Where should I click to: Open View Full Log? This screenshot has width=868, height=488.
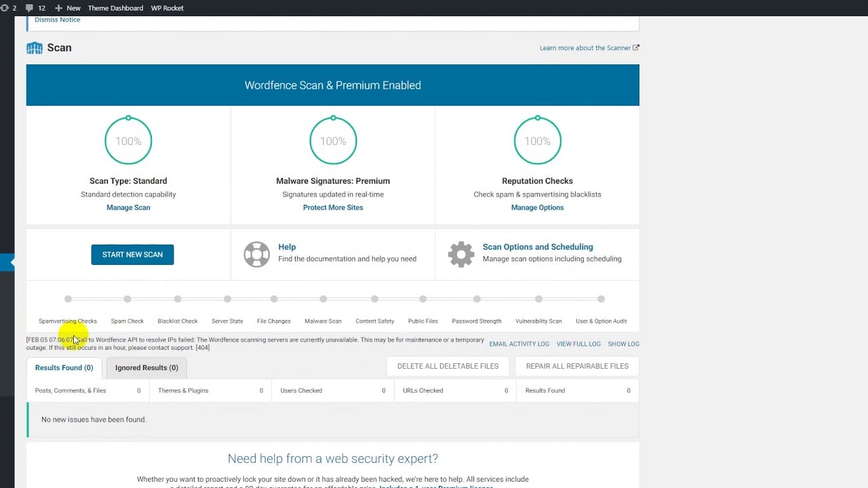(578, 344)
